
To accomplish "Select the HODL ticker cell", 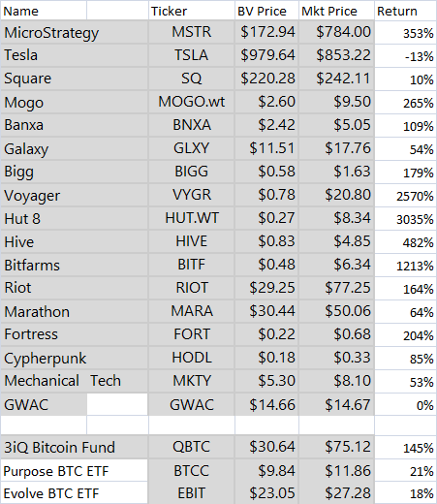I will [192, 358].
